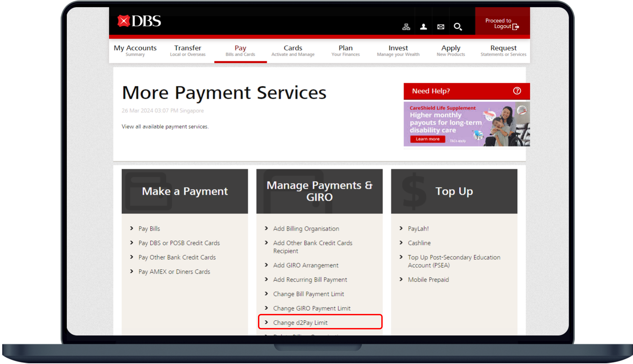Screen dimensions: 633x364
Task: Open the Mobile Prepaid link
Action: [428, 279]
